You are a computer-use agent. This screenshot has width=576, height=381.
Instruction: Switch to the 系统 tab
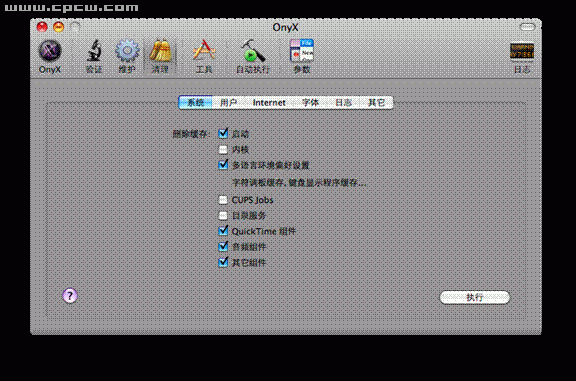195,103
